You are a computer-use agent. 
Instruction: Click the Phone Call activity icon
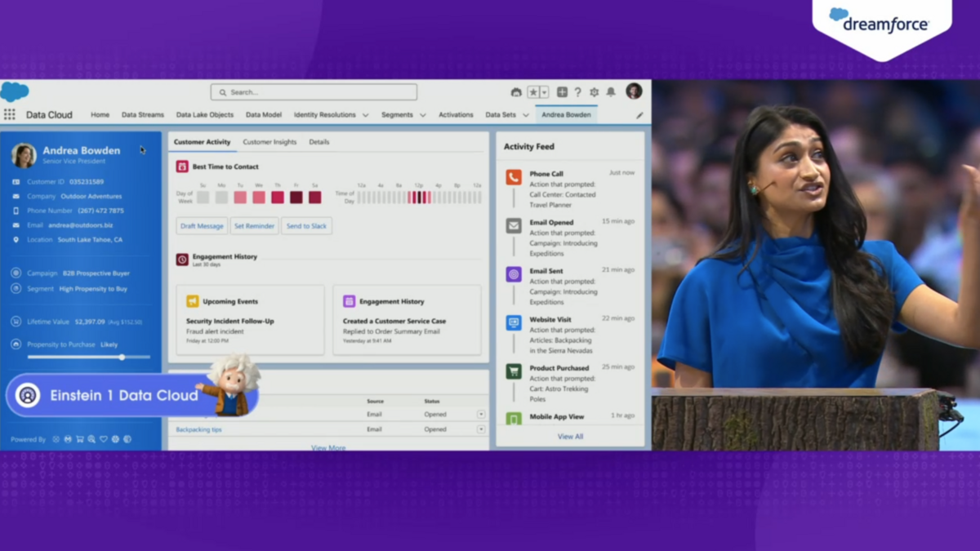pyautogui.click(x=514, y=176)
